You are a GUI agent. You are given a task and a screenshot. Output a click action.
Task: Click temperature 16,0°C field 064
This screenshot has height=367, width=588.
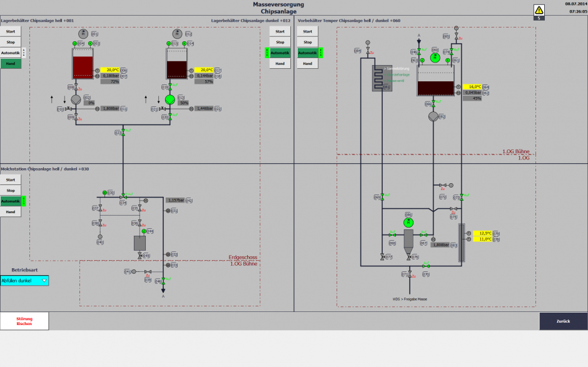pyautogui.click(x=472, y=87)
